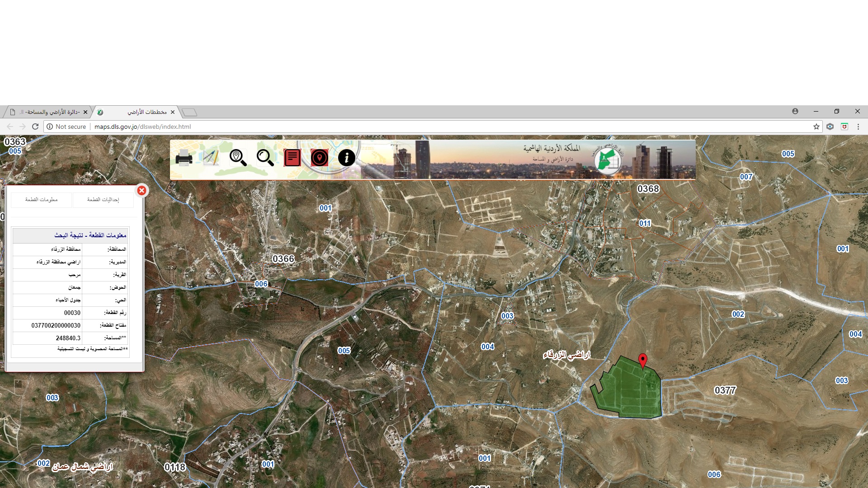Click the plain magnifying glass search icon
Viewport: 868px width, 488px height.
click(265, 158)
